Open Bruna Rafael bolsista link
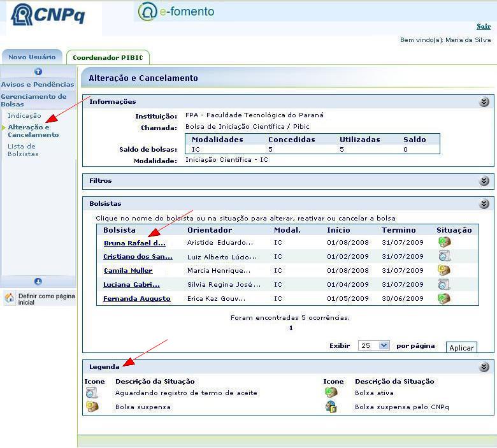 134,243
